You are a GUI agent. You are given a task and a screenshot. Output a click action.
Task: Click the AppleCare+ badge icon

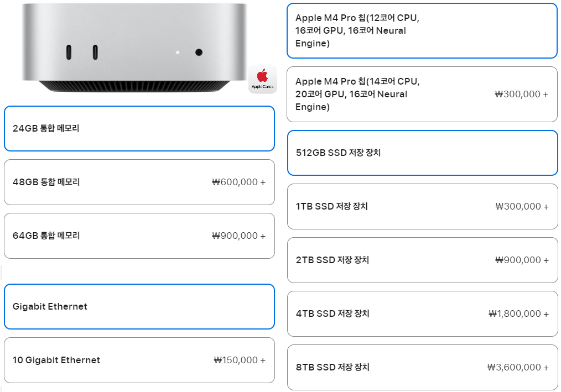[263, 80]
